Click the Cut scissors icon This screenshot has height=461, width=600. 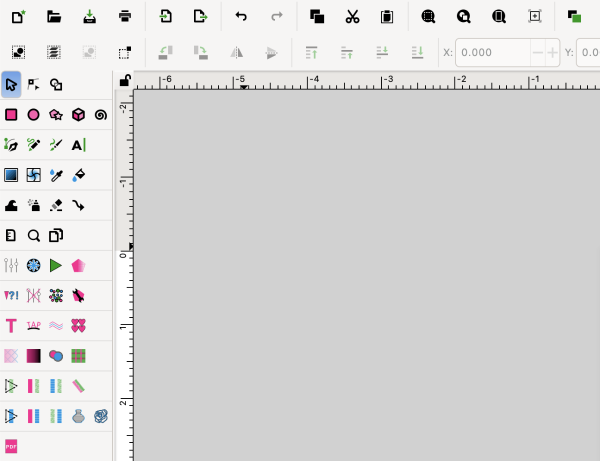(352, 16)
